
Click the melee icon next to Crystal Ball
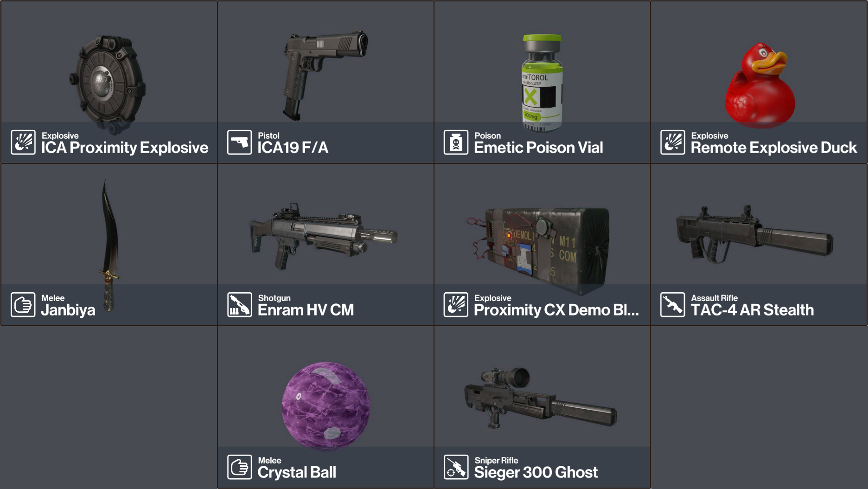point(239,467)
